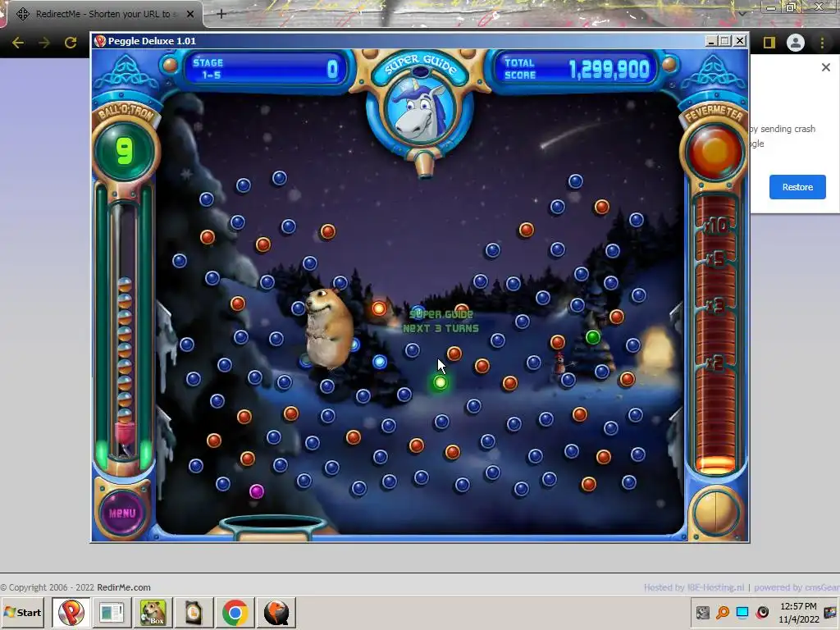Click the 'Super Guide Next 3 Turns' text
This screenshot has height=630, width=840.
coord(441,322)
